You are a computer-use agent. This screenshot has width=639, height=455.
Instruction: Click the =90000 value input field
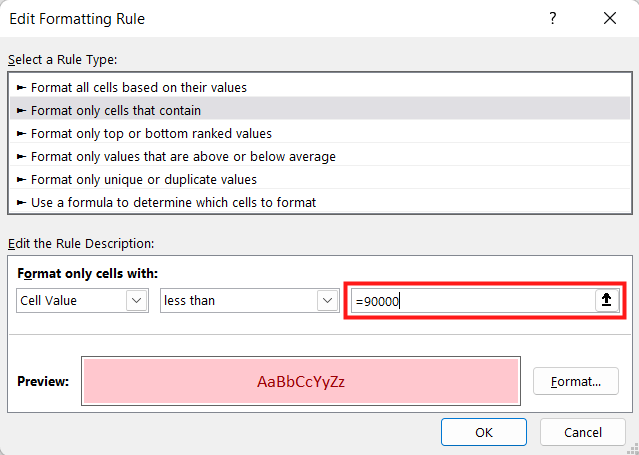(x=473, y=301)
